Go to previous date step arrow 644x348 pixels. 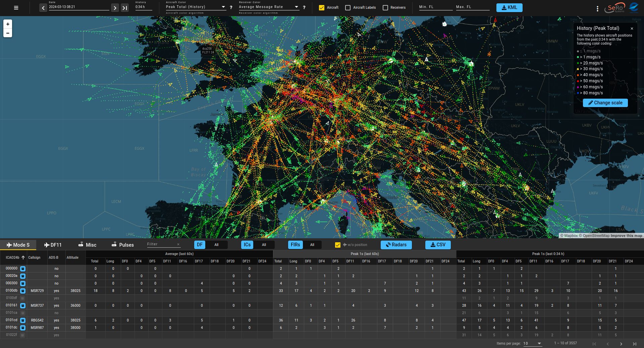(x=43, y=8)
